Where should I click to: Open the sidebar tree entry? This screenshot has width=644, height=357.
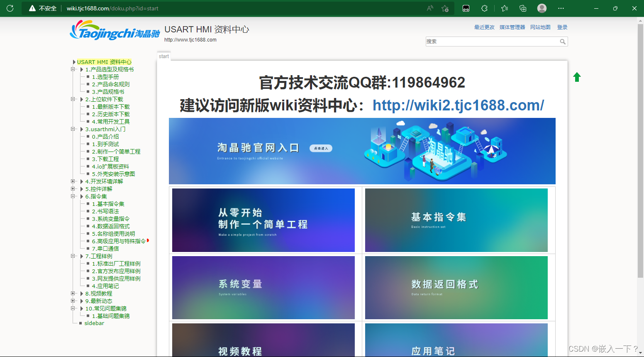tap(94, 323)
